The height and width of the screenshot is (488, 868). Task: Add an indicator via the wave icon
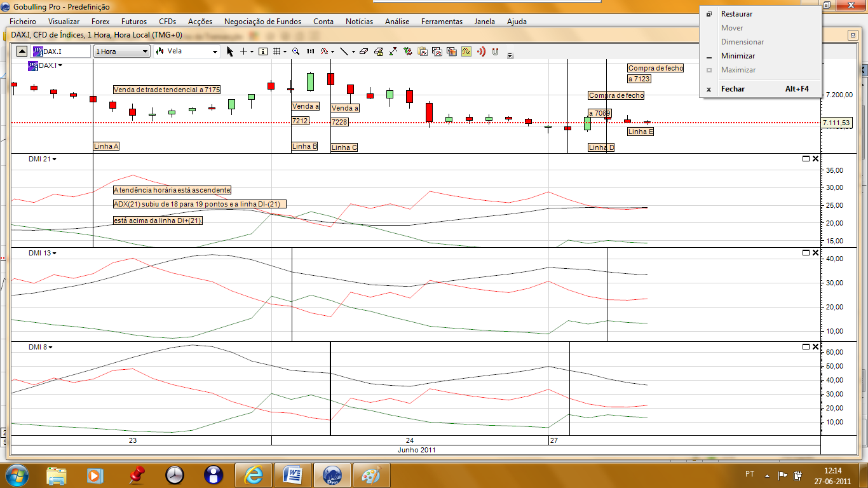(x=324, y=51)
